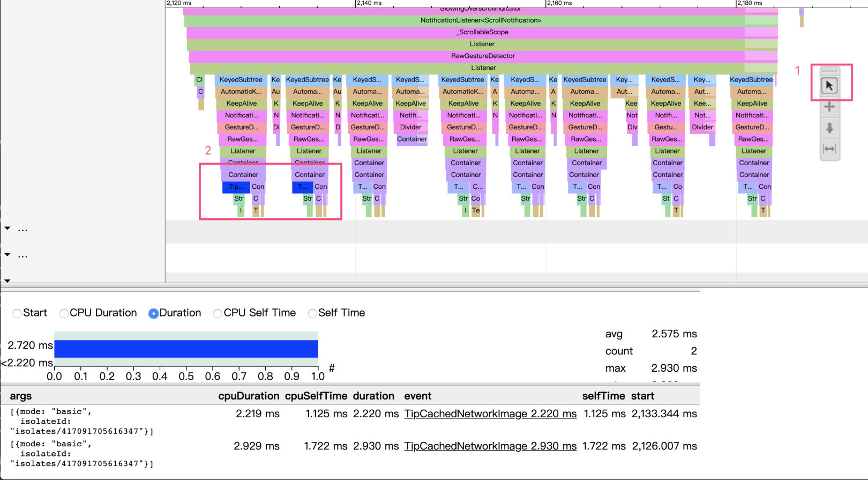Click the 2,180 ms ruler mark
Screen dimensions: 868x480
749,3
